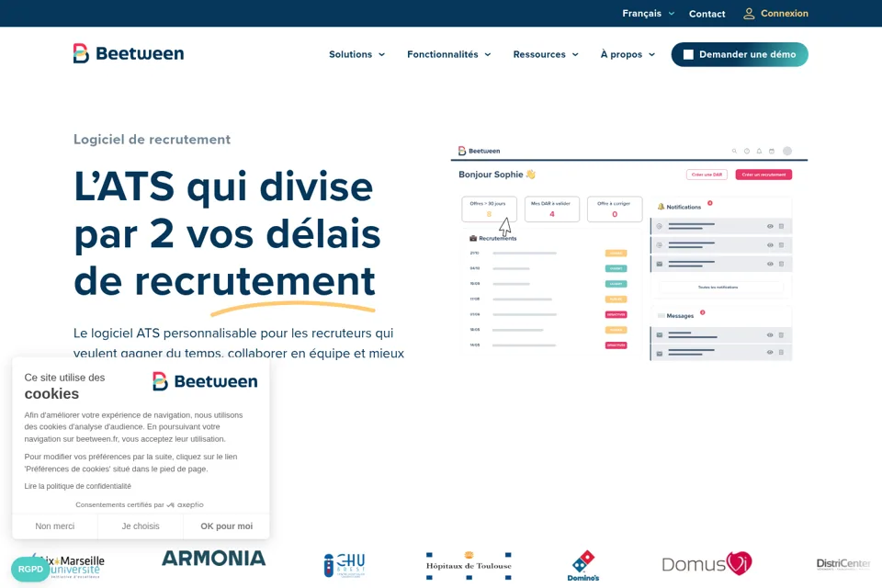
Task: Expand the Fonctionnalités menu
Action: point(449,54)
